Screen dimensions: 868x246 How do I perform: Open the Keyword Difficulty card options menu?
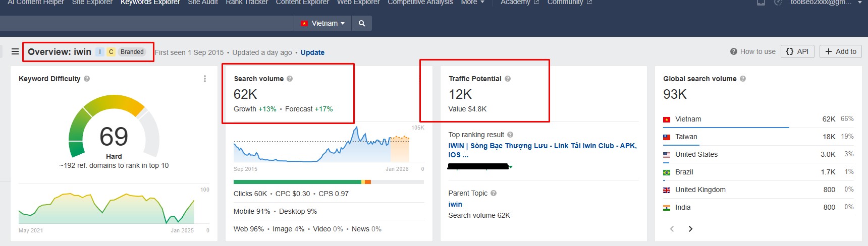(204, 79)
